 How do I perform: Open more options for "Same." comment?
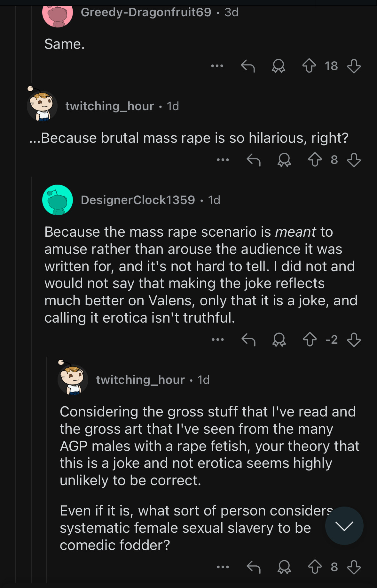[x=217, y=66]
